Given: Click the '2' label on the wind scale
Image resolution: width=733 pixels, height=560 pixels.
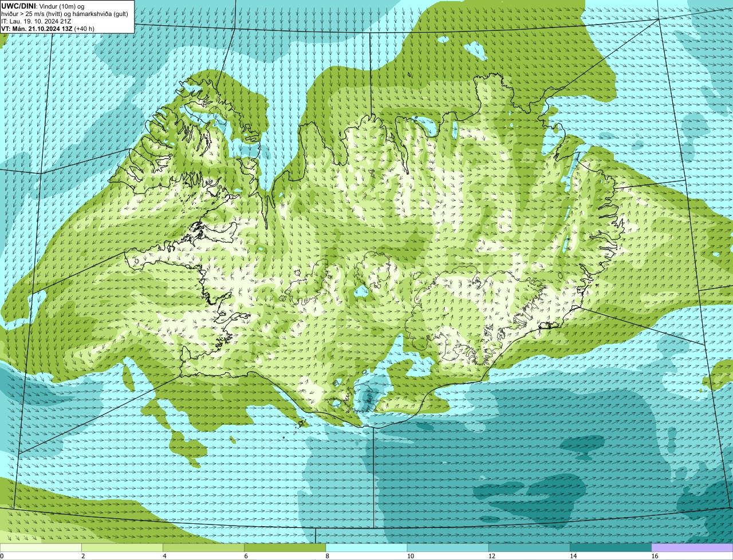Looking at the screenshot, I should click(x=83, y=556).
